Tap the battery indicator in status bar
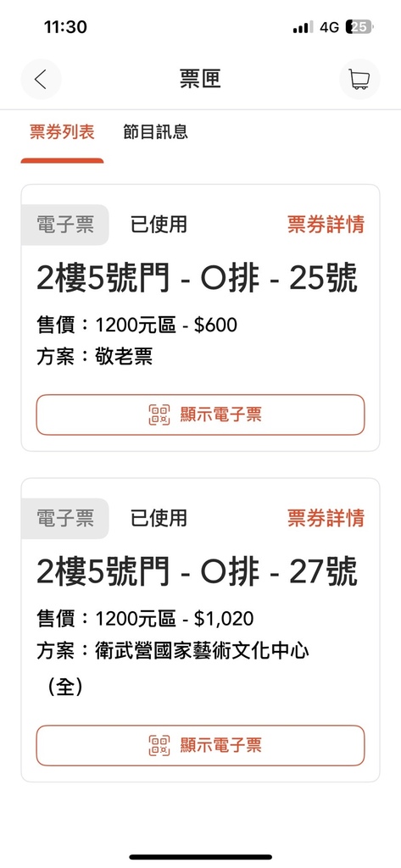This screenshot has width=401, height=868. [359, 26]
